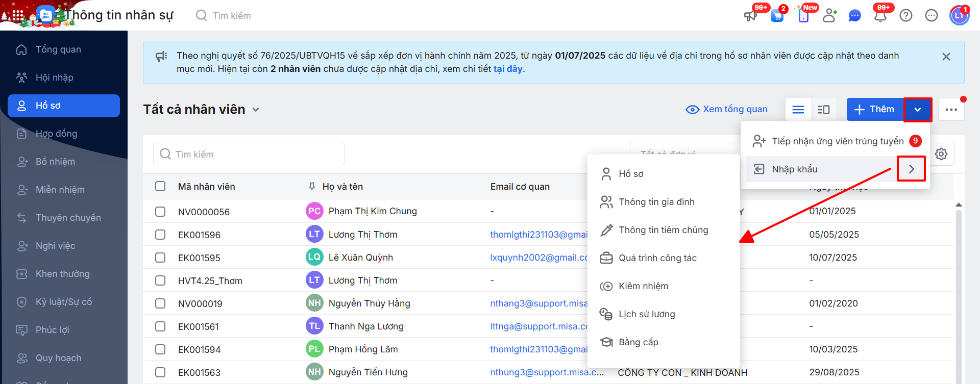Click the header circle more-options icon
This screenshot has height=384, width=980.
pyautogui.click(x=932, y=16)
